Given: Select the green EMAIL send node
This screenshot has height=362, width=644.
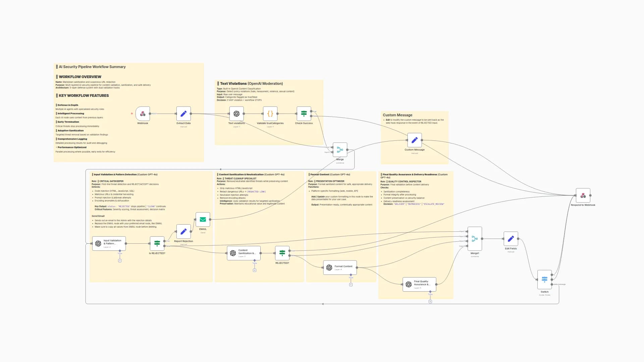Looking at the screenshot, I should click(x=203, y=220).
